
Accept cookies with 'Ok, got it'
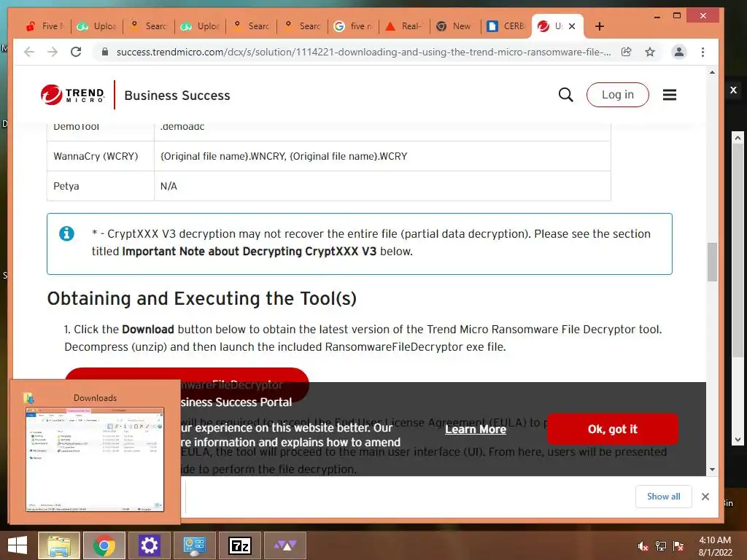pos(612,429)
